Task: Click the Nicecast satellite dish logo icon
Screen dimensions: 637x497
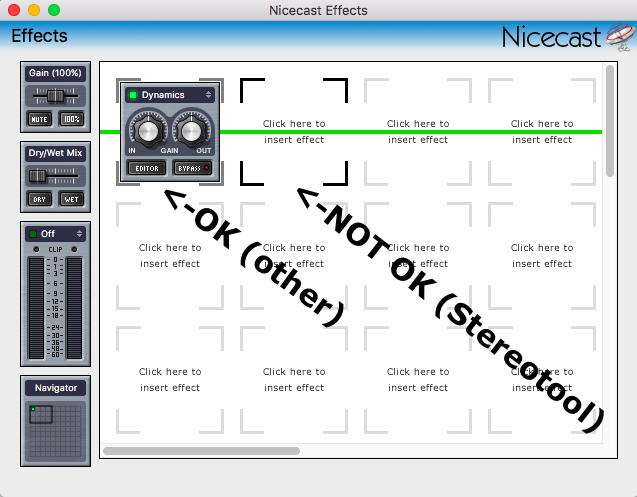Action: pos(620,37)
